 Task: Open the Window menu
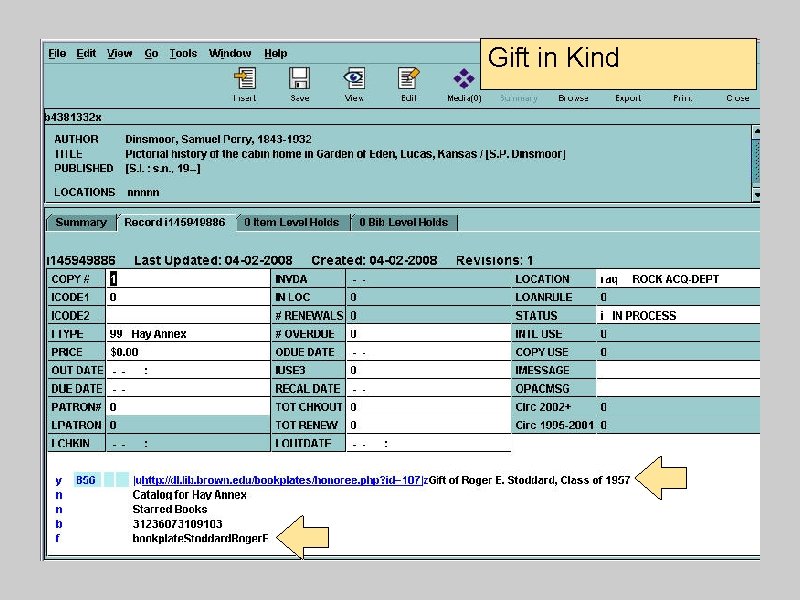(x=230, y=54)
